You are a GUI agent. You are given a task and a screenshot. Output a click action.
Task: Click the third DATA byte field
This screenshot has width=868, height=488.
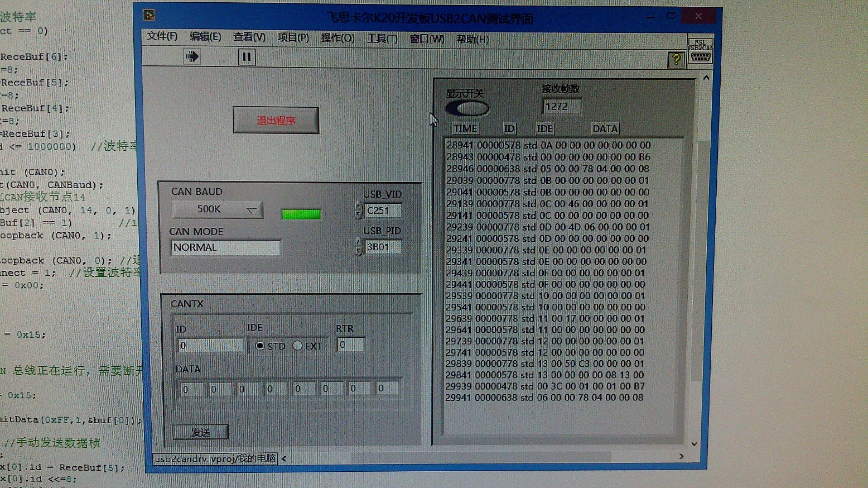[x=248, y=389]
